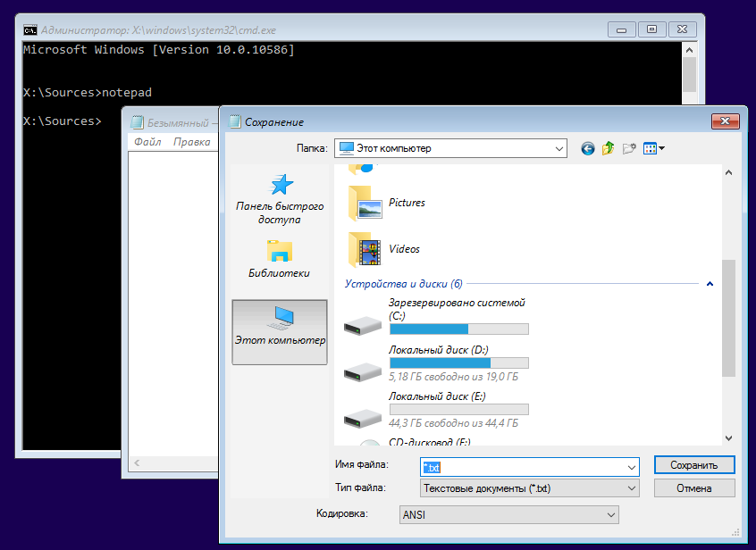Open the Файл menu in Notepad
The image size is (756, 550).
pyautogui.click(x=147, y=142)
